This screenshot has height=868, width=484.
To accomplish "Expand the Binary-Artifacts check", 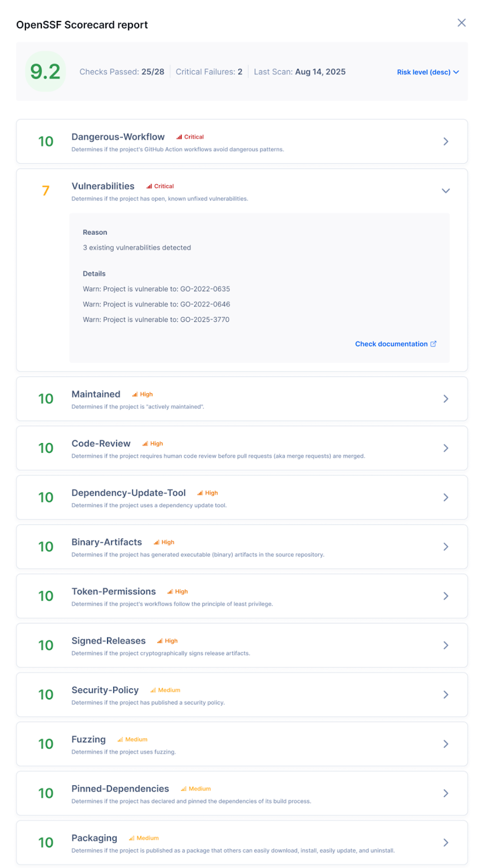I will [x=446, y=547].
